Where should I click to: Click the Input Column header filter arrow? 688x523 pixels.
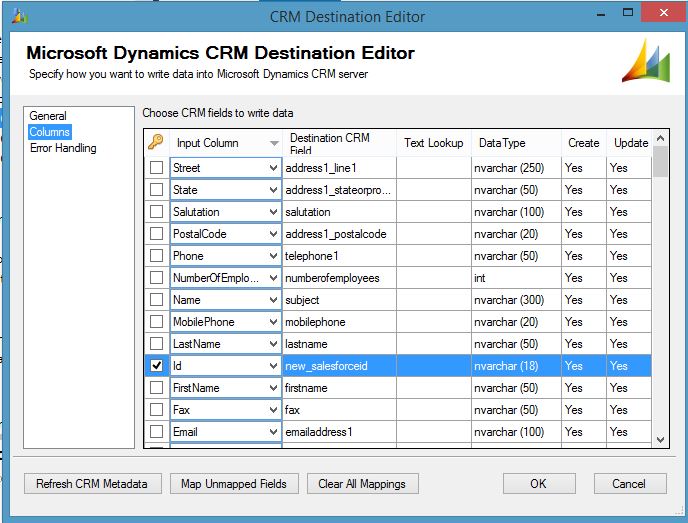tap(274, 144)
